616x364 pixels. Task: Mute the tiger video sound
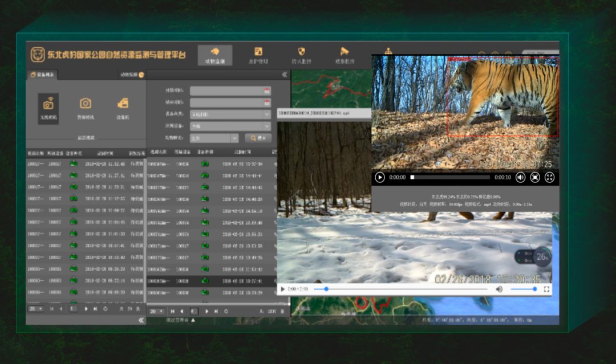click(521, 177)
